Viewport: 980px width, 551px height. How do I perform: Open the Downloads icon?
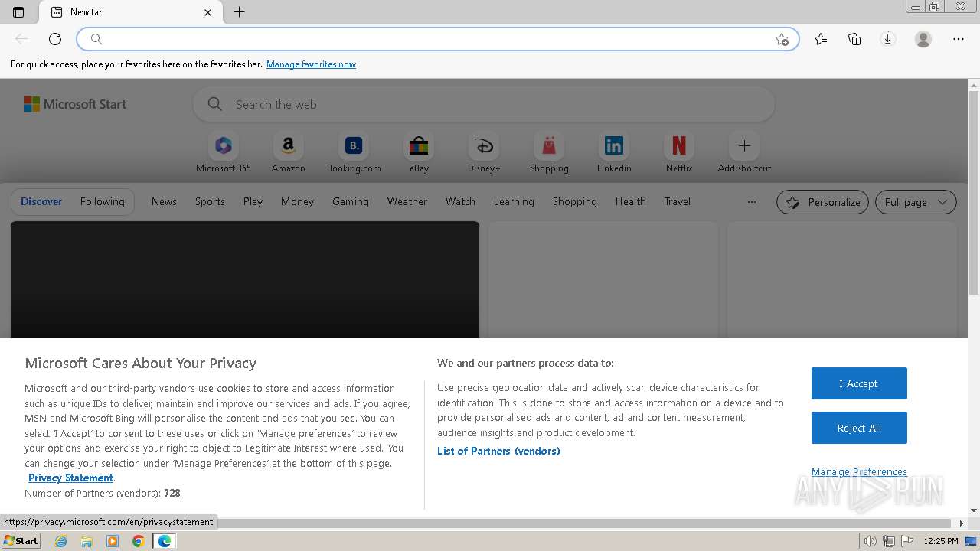pyautogui.click(x=888, y=39)
